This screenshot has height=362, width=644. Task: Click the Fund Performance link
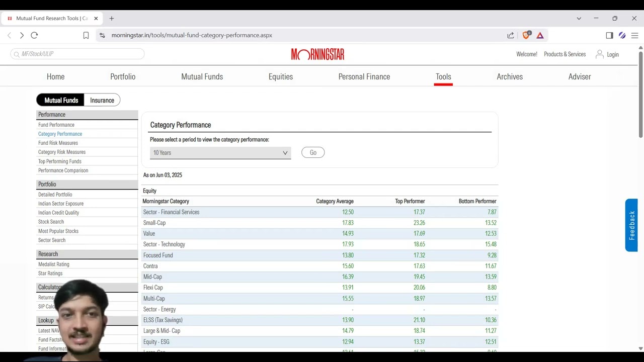[x=56, y=125]
